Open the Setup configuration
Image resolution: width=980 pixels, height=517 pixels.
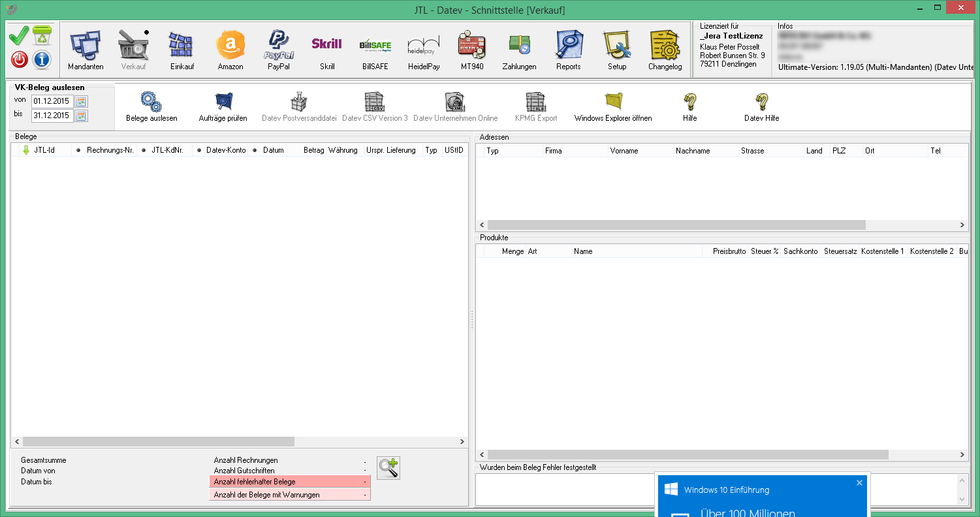tap(616, 50)
